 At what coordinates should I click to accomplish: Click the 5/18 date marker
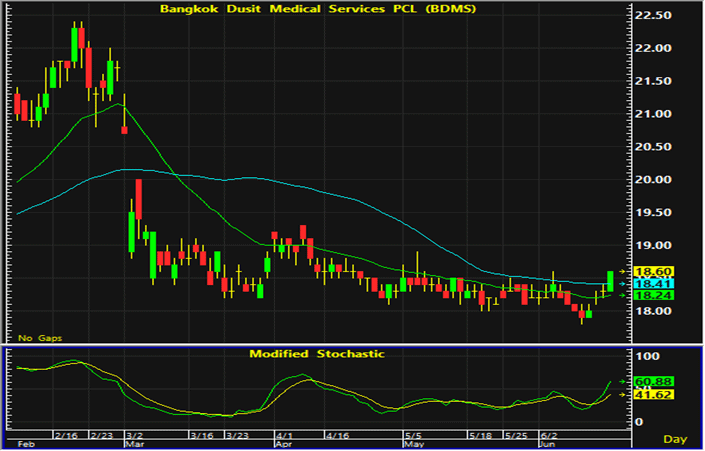[x=480, y=436]
